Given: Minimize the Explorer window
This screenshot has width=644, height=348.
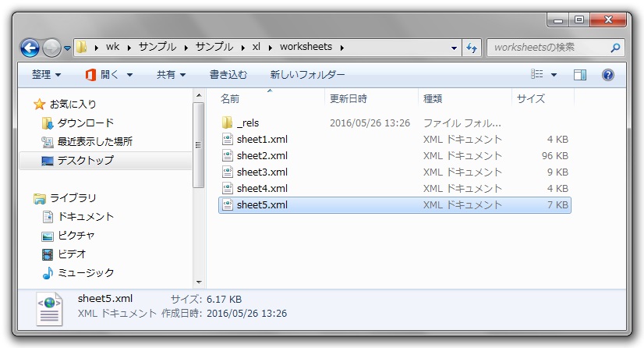Looking at the screenshot, I should coord(557,20).
